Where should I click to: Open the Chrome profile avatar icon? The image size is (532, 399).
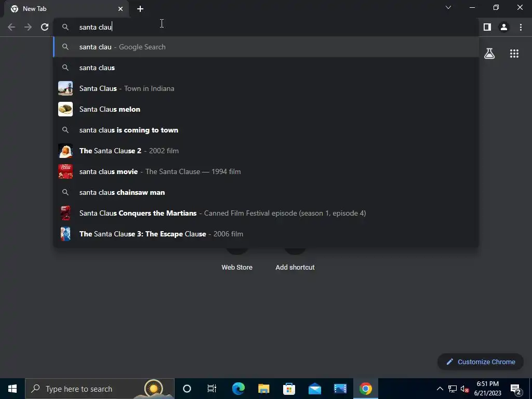(x=504, y=27)
